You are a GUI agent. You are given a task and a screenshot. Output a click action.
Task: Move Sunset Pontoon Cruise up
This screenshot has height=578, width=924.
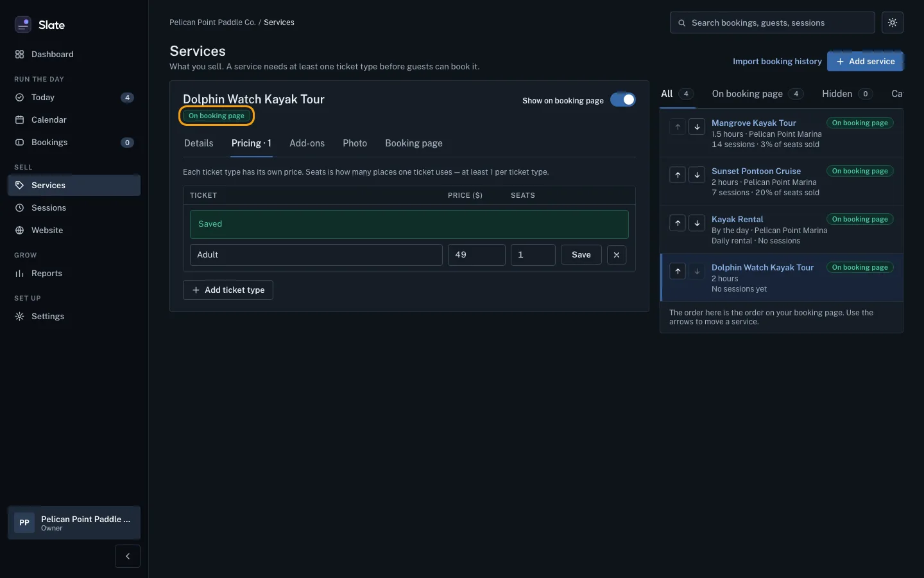(678, 175)
